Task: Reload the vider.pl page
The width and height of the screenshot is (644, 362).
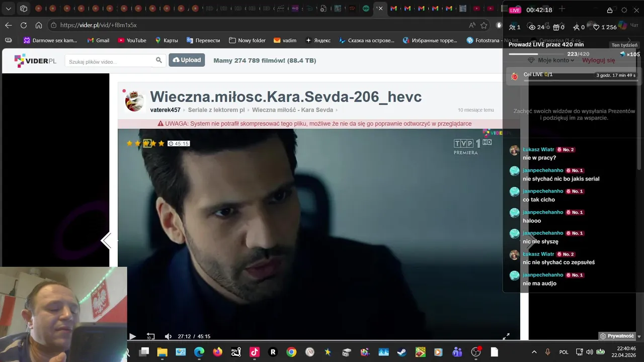Action: coord(24,25)
